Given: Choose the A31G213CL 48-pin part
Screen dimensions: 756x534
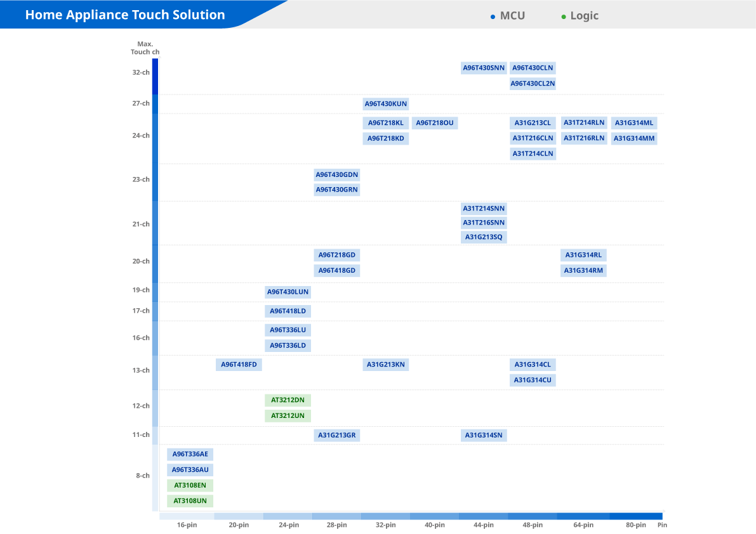Looking at the screenshot, I should (533, 123).
